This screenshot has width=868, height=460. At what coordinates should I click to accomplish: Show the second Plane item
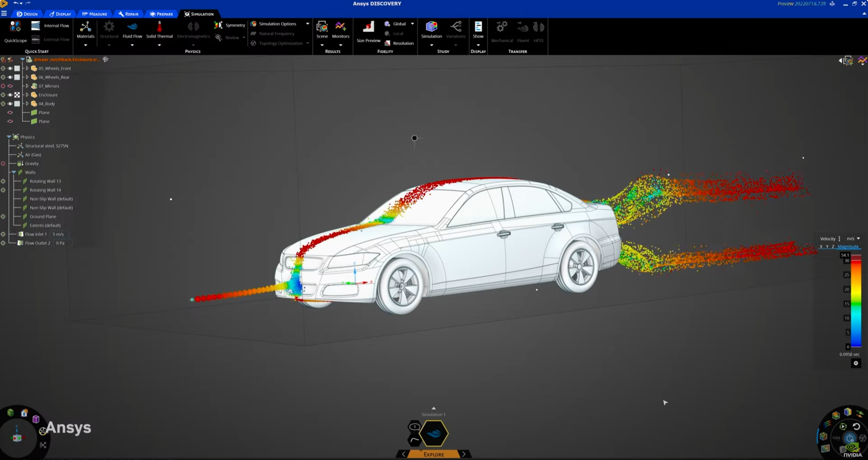click(x=10, y=122)
